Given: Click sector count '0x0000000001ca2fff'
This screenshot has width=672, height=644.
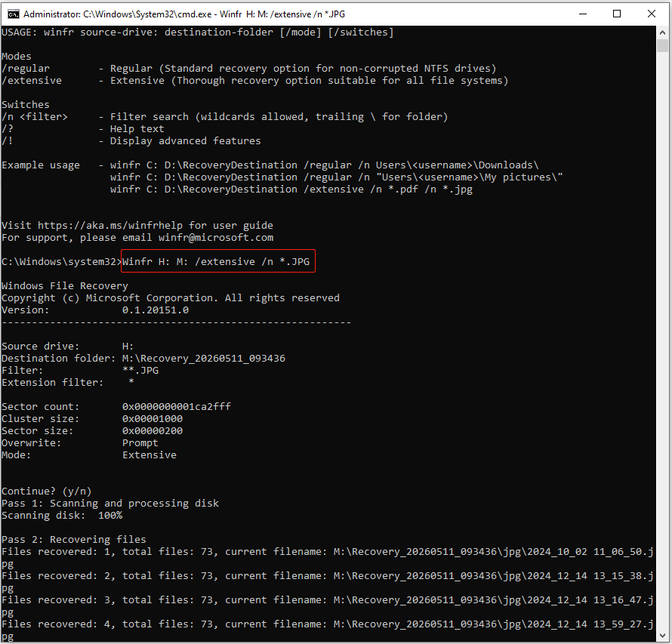Looking at the screenshot, I should [x=177, y=407].
